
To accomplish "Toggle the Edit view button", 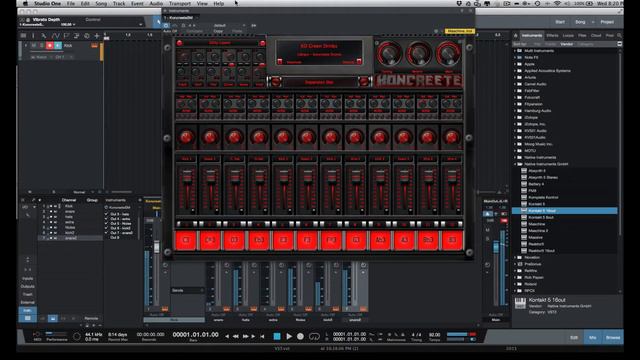I will tap(573, 338).
